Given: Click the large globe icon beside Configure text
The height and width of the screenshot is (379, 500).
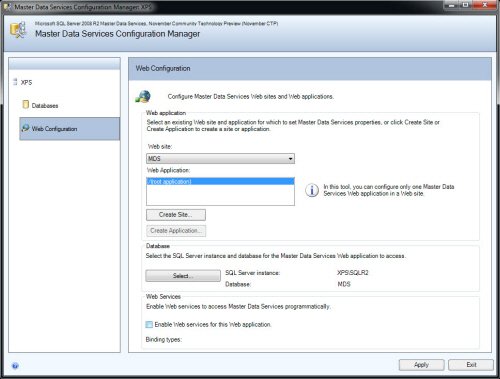Looking at the screenshot, I should [143, 96].
